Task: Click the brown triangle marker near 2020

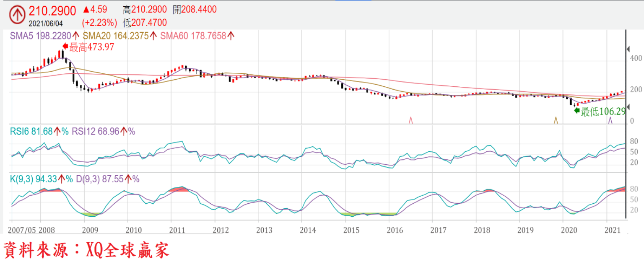Action: click(x=556, y=120)
